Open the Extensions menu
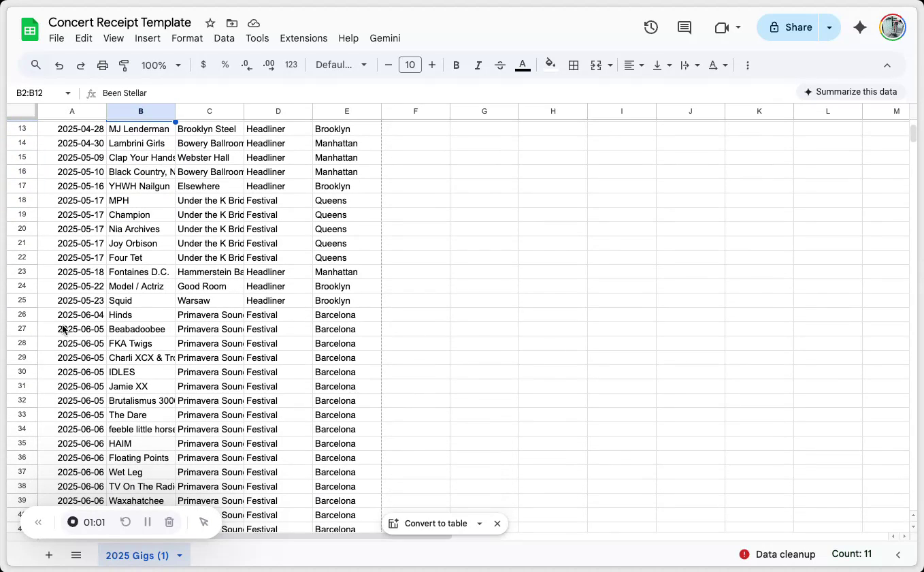The image size is (924, 572). pyautogui.click(x=303, y=38)
